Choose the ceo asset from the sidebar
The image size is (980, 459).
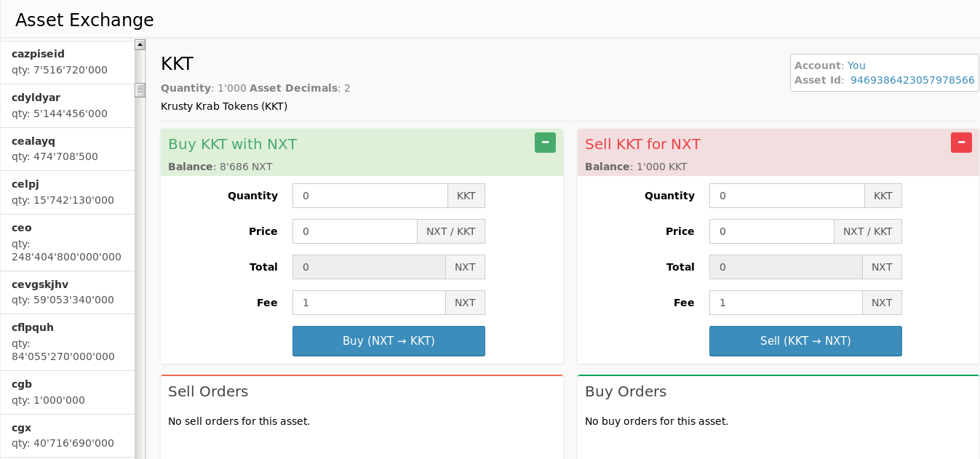pos(67,242)
